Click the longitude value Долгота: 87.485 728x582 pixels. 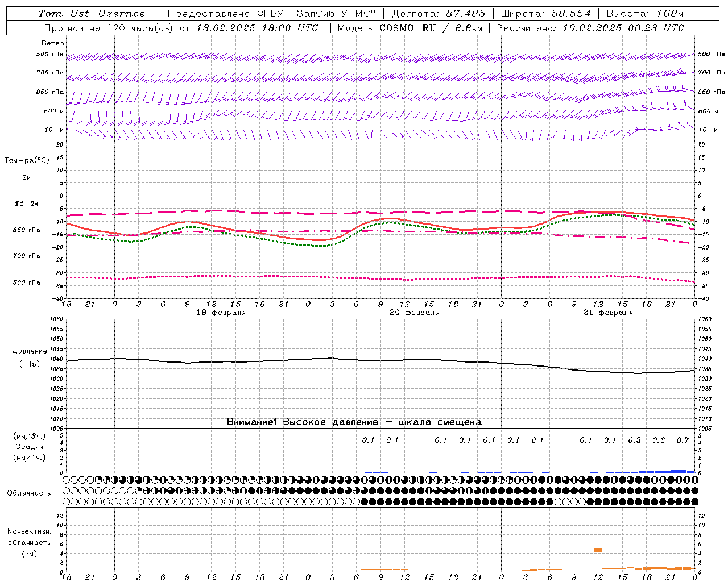click(439, 14)
